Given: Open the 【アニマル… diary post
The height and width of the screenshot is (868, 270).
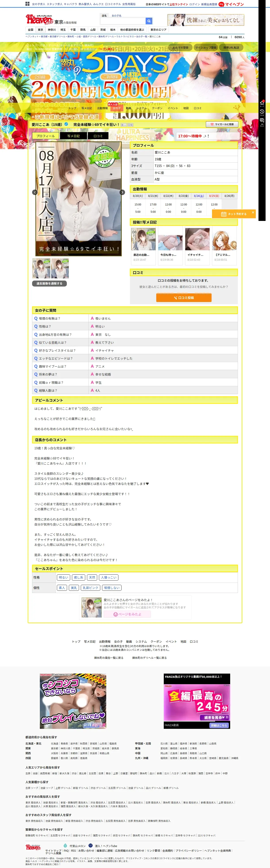Looking at the screenshot, I should tap(224, 245).
